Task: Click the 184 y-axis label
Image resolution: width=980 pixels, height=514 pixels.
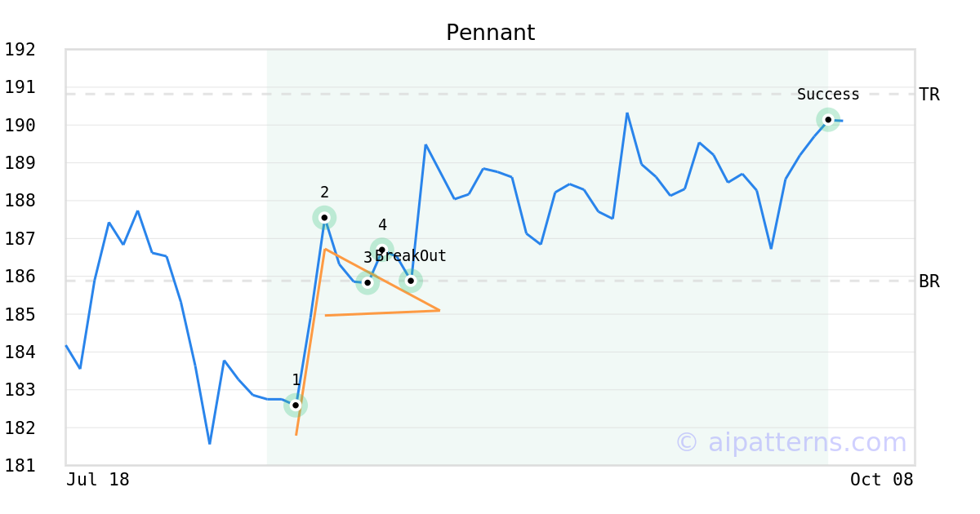Action: [20, 352]
